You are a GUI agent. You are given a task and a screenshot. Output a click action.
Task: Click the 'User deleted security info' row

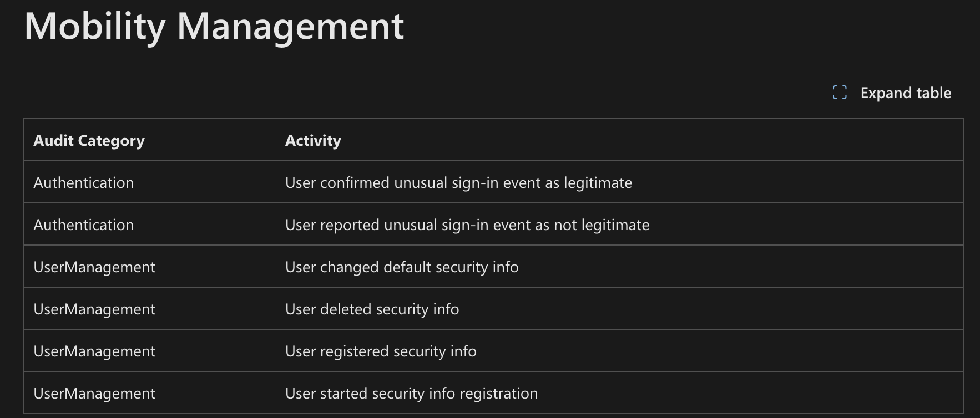(x=371, y=309)
